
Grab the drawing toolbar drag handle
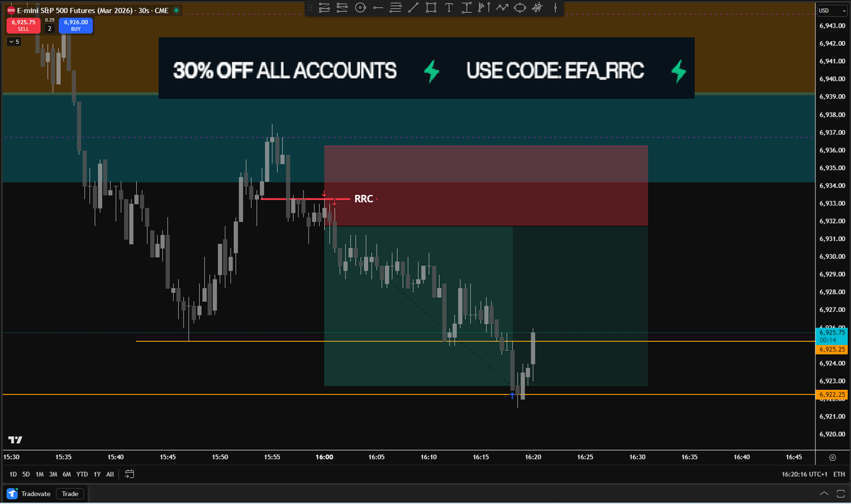click(310, 8)
